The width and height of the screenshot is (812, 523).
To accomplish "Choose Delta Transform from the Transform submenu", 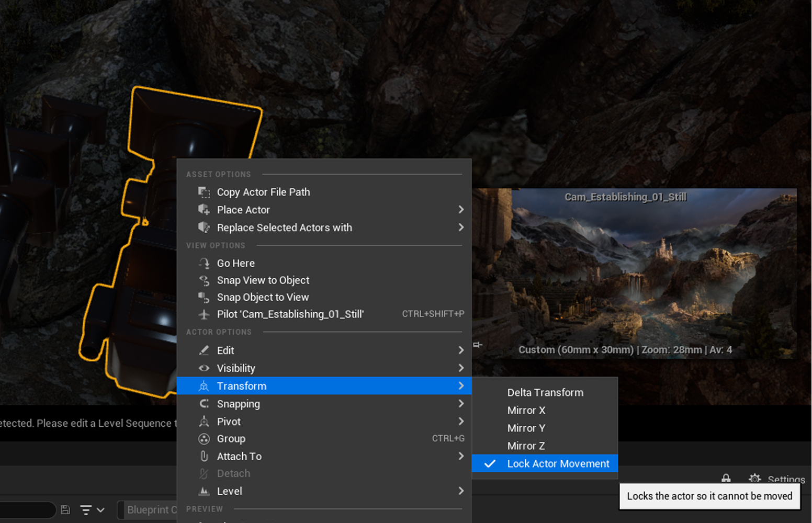I will [545, 393].
